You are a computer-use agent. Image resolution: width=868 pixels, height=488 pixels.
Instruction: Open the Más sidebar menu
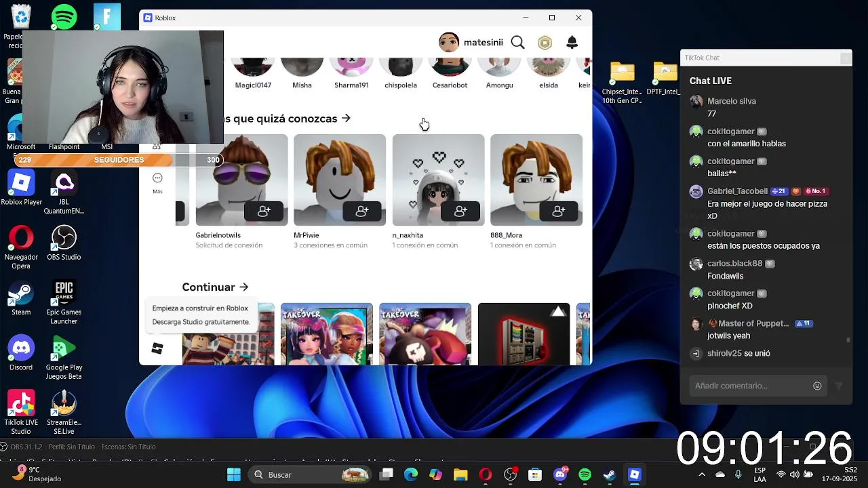tap(157, 182)
